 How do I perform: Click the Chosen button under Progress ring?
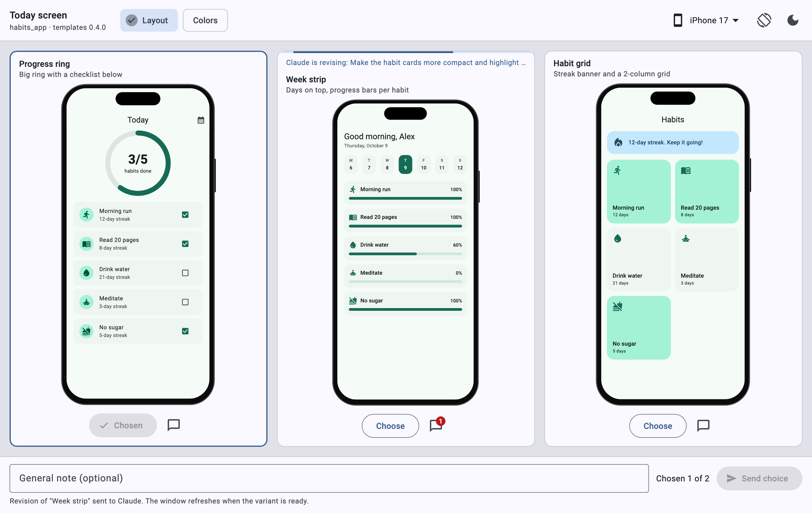[x=123, y=425]
